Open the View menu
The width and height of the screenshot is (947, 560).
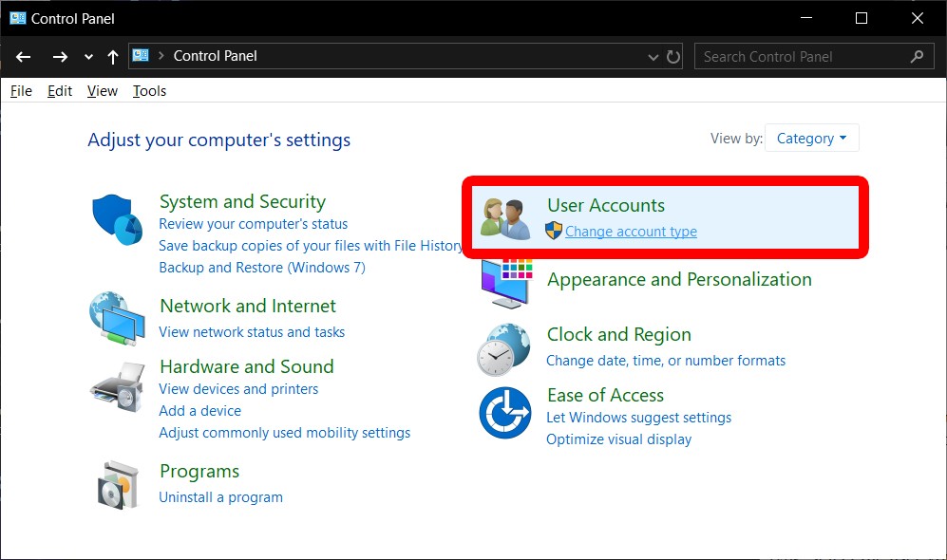pyautogui.click(x=102, y=90)
